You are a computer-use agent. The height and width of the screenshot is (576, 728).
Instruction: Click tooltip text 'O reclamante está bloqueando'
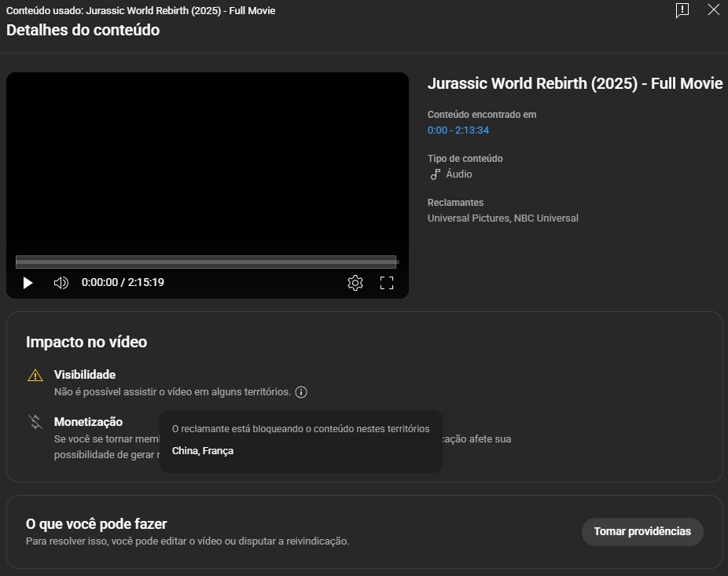point(301,429)
